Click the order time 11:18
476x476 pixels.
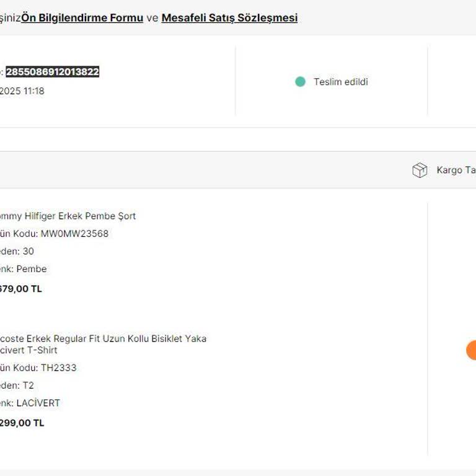33,91
